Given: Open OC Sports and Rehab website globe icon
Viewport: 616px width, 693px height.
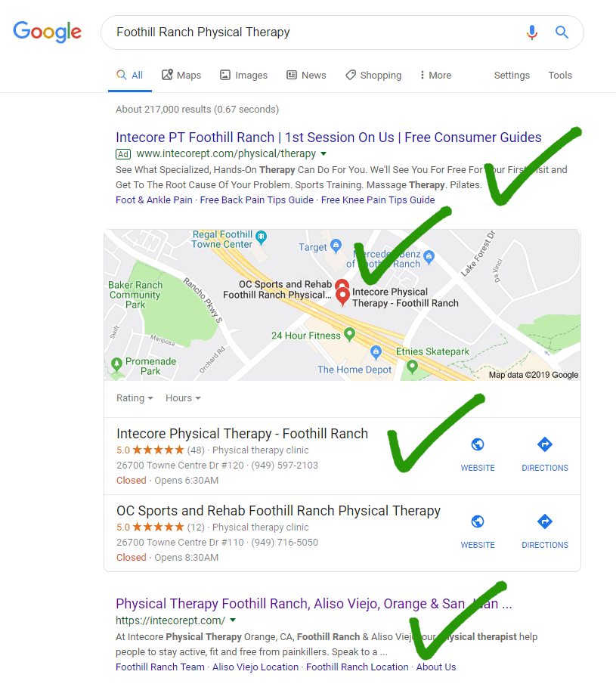Looking at the screenshot, I should (x=478, y=521).
